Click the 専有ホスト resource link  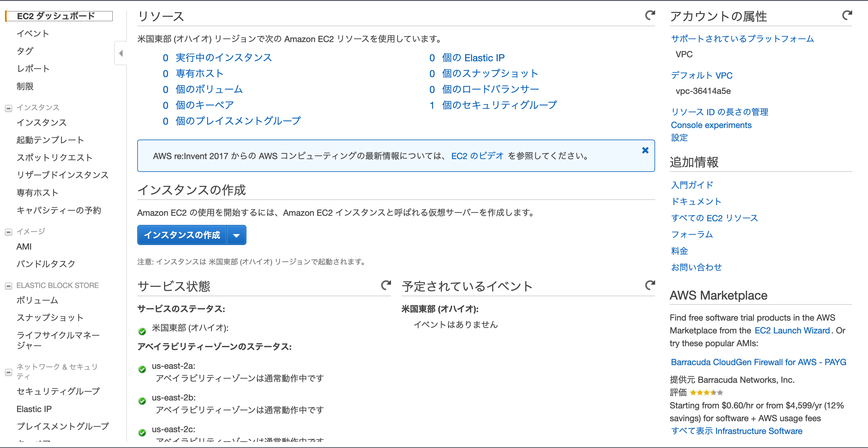199,73
